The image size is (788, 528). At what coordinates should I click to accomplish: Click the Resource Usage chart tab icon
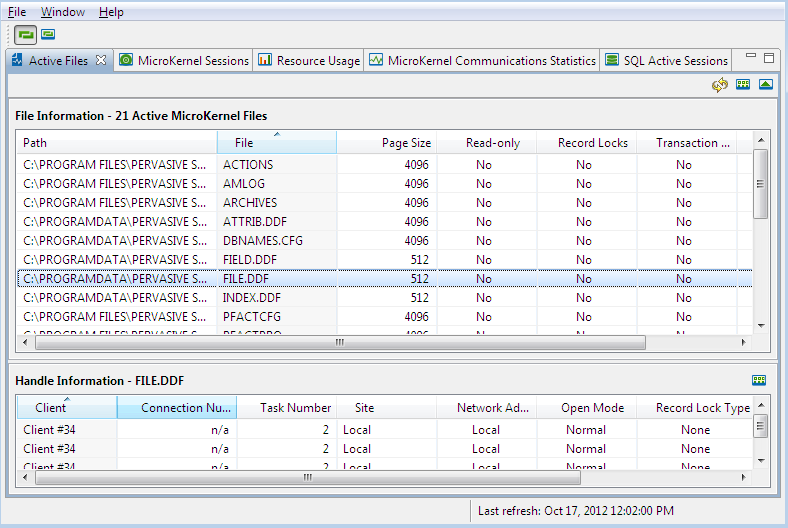[x=265, y=60]
